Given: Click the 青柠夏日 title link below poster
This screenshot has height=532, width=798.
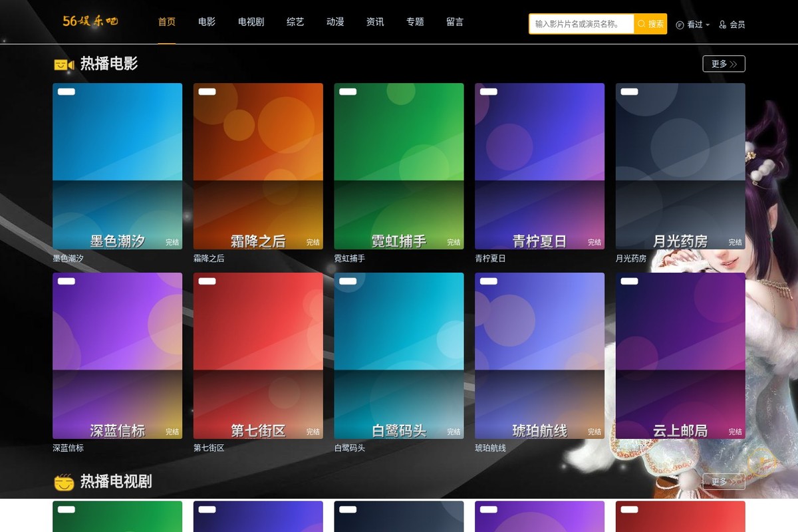Looking at the screenshot, I should coord(490,258).
